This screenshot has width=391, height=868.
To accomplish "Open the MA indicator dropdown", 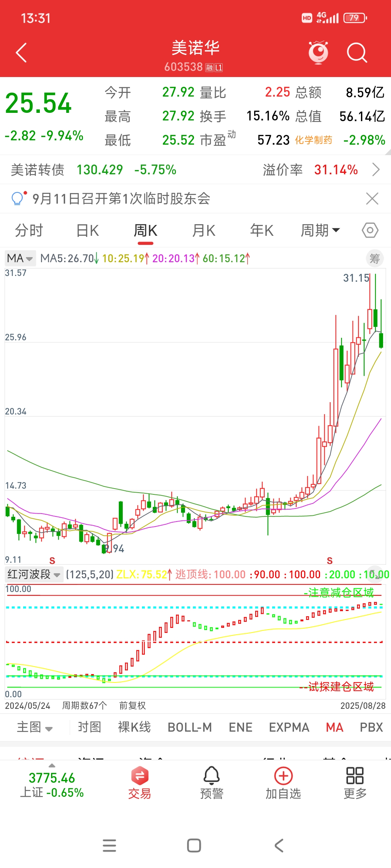I will [x=20, y=258].
